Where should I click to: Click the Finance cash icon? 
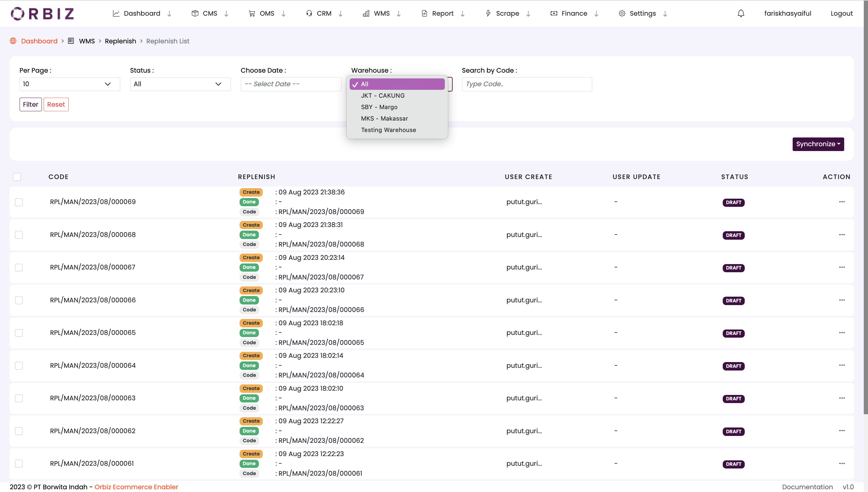tap(554, 14)
